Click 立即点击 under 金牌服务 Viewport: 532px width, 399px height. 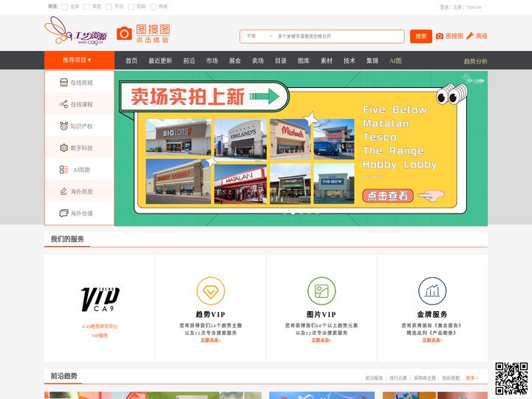432,341
